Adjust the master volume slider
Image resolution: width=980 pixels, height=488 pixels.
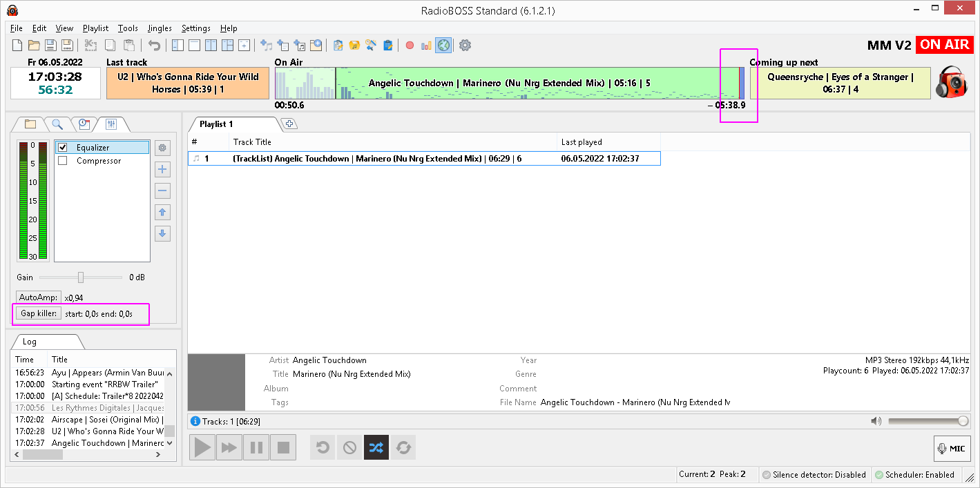tap(928, 421)
